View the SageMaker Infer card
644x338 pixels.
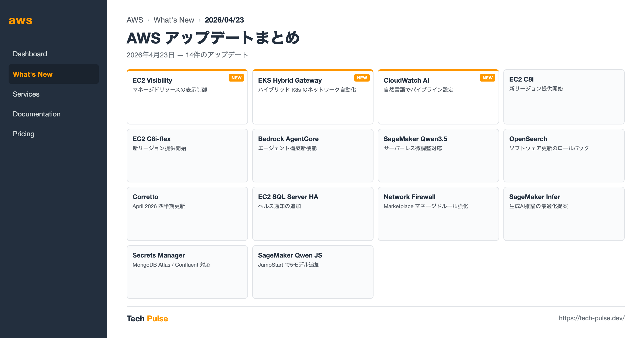[564, 214]
